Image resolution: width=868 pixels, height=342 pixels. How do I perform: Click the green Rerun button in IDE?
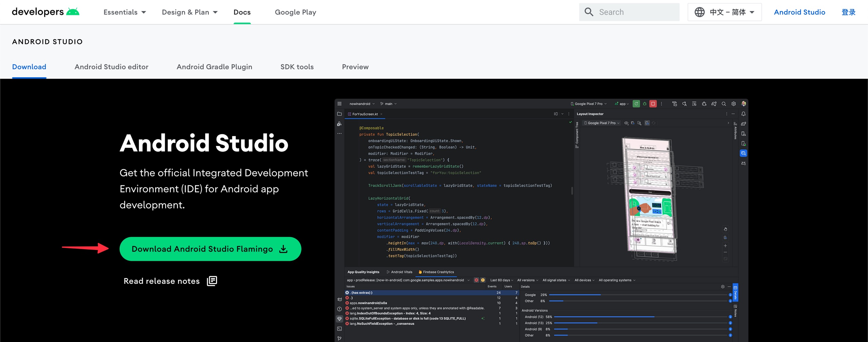pos(636,104)
